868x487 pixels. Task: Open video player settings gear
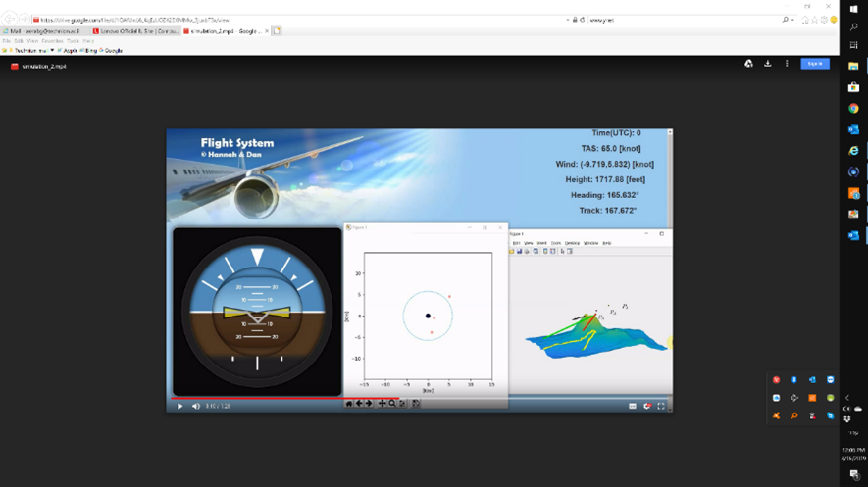pyautogui.click(x=647, y=406)
